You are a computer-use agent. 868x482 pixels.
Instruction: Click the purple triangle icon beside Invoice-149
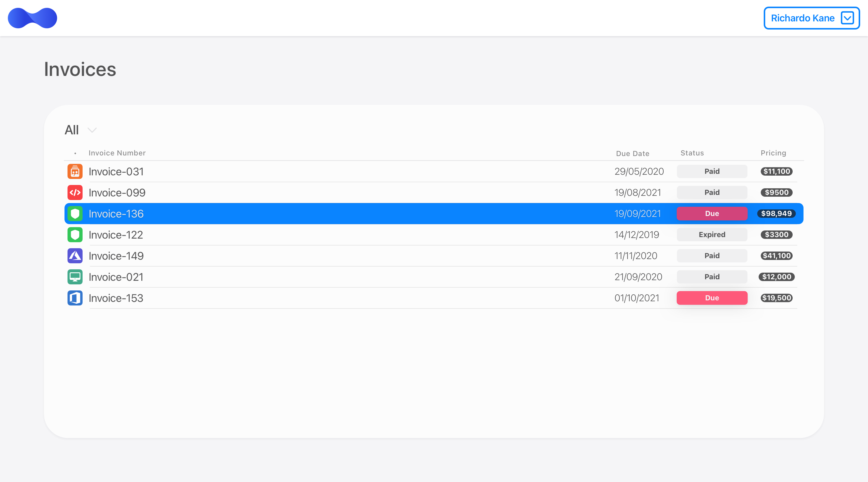(x=75, y=256)
